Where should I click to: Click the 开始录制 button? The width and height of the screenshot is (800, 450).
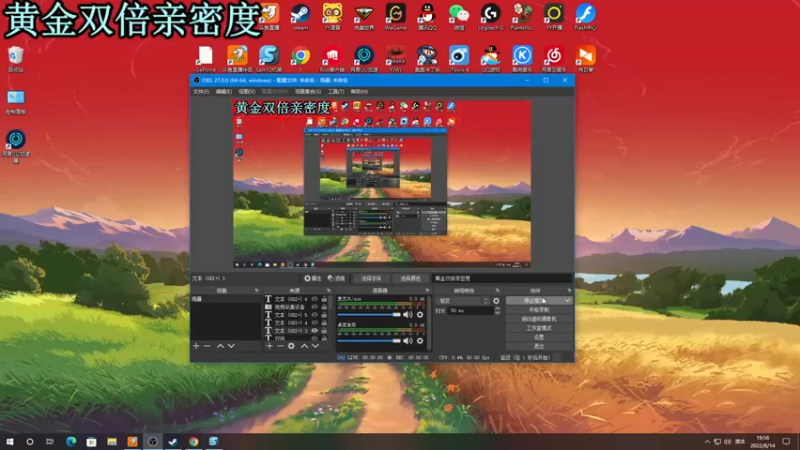point(539,310)
